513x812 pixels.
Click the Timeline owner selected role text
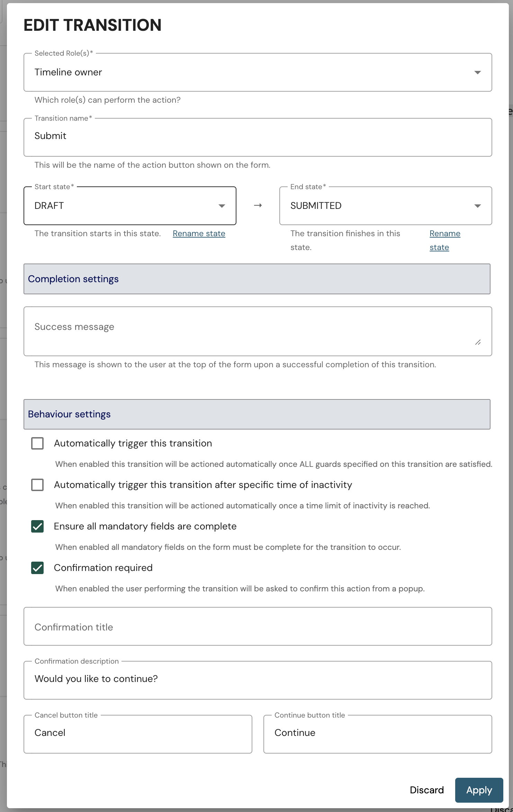68,72
